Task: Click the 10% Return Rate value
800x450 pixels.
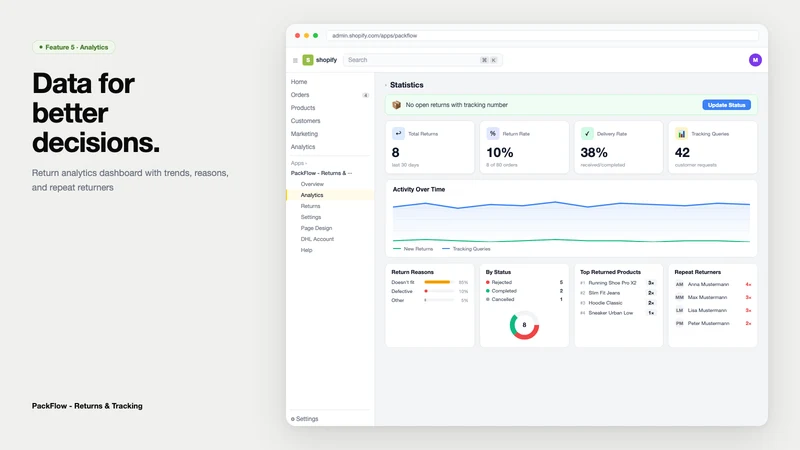Action: pyautogui.click(x=499, y=153)
